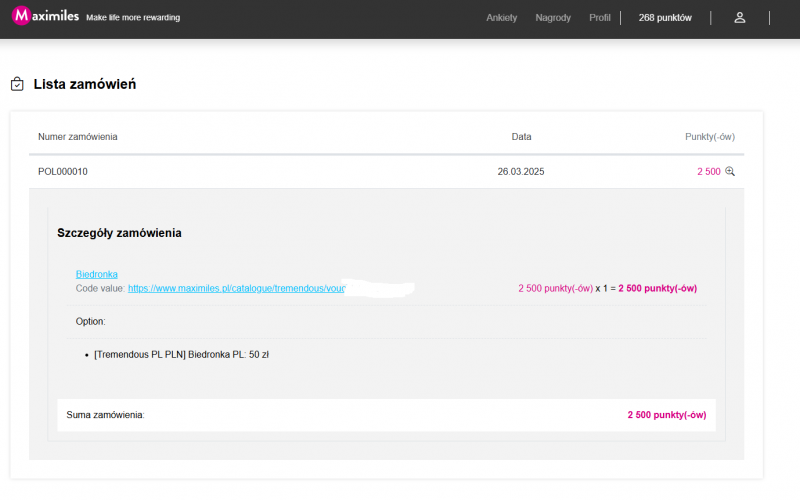Click the Maximiles logo

pos(44,17)
